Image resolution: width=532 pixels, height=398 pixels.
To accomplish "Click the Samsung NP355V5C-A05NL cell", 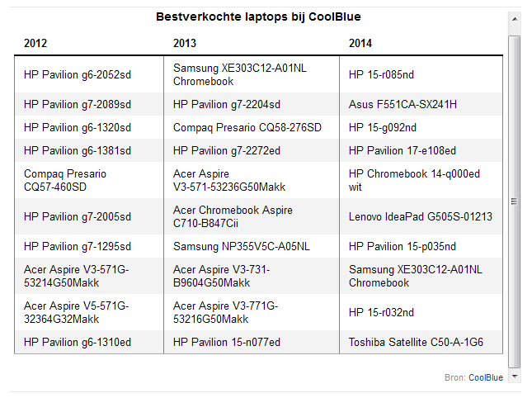I will coord(242,246).
